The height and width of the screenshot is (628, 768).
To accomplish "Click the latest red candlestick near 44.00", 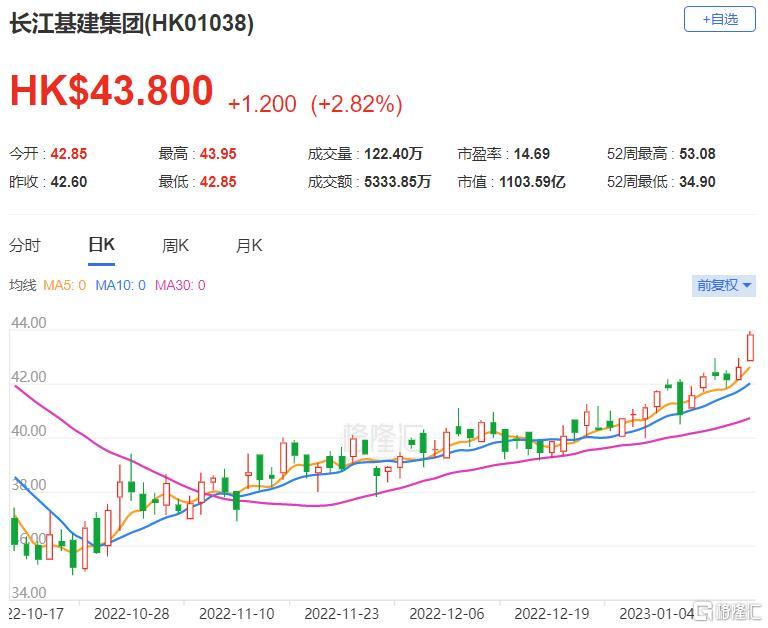I will (750, 347).
